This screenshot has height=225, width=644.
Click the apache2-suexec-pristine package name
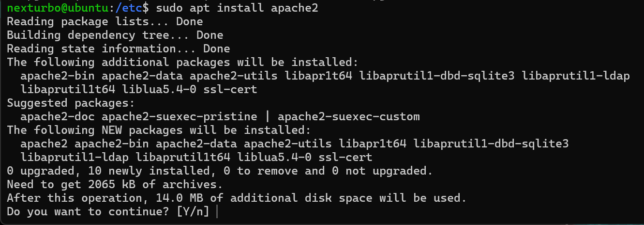click(180, 117)
